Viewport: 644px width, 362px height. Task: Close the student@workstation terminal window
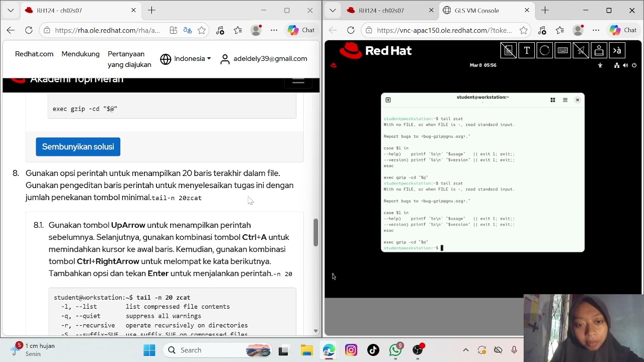(578, 100)
